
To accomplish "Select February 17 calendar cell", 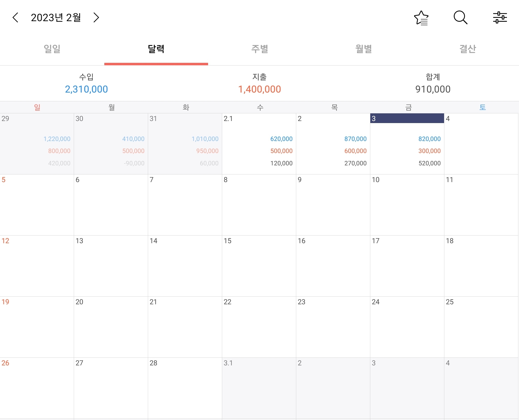I will (x=407, y=266).
